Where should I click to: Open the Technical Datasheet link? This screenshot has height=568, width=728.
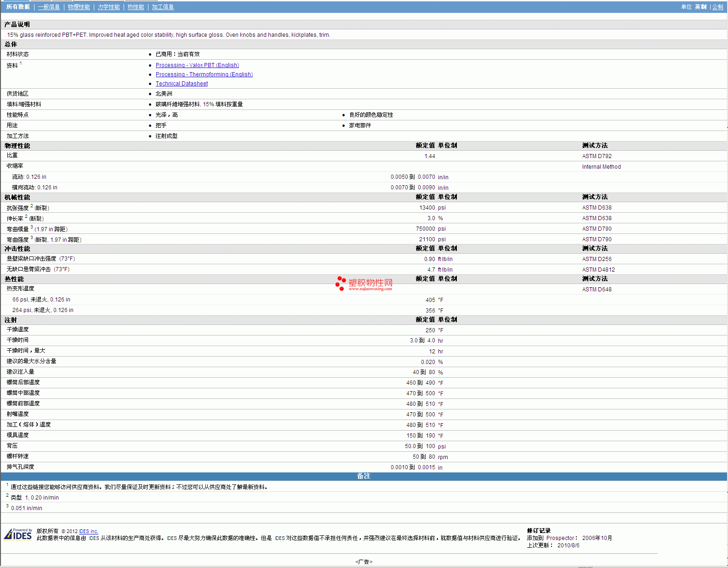coord(182,84)
